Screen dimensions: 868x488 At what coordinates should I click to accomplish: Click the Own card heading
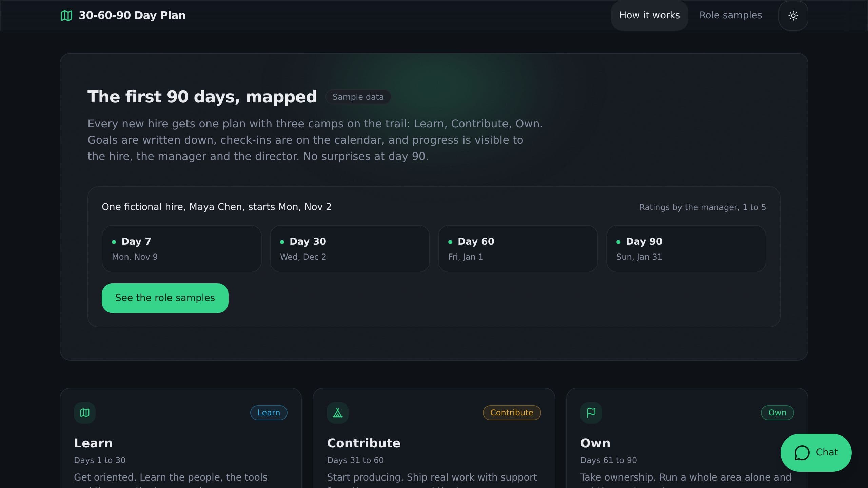595,443
